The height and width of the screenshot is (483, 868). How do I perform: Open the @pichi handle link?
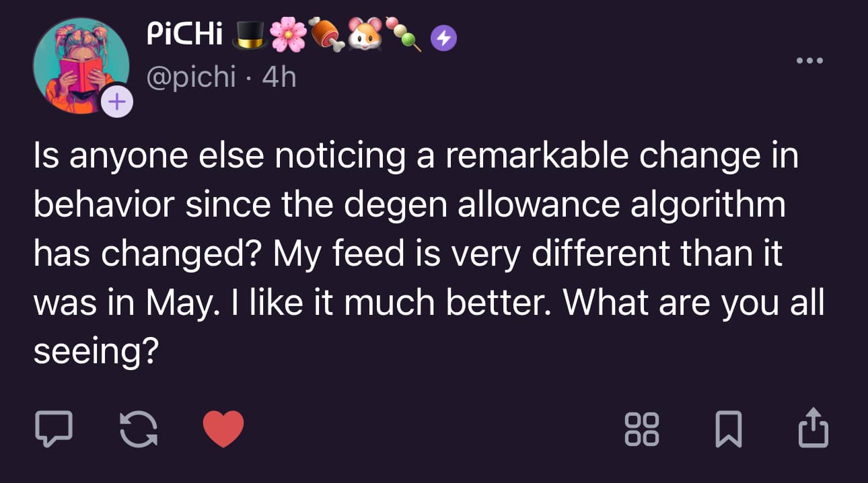click(190, 78)
